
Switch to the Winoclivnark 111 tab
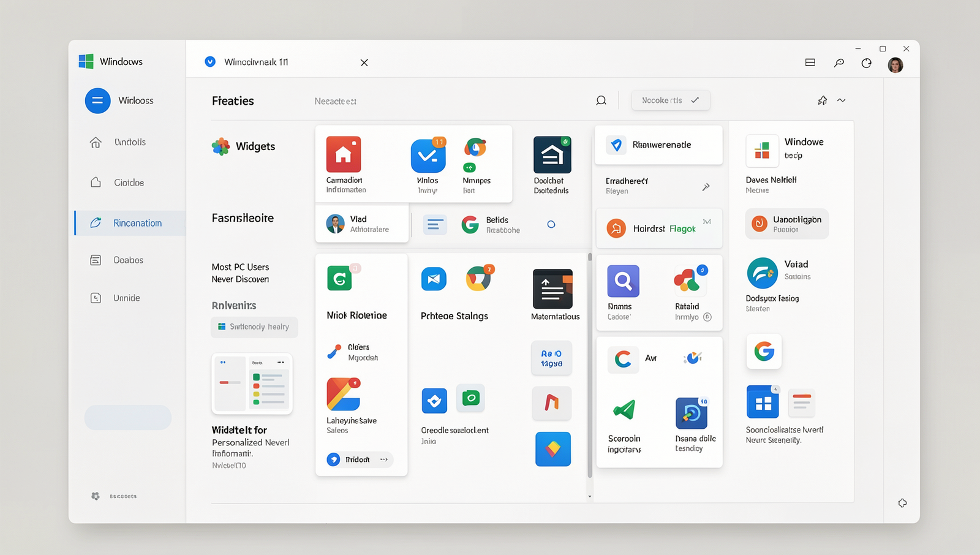256,62
